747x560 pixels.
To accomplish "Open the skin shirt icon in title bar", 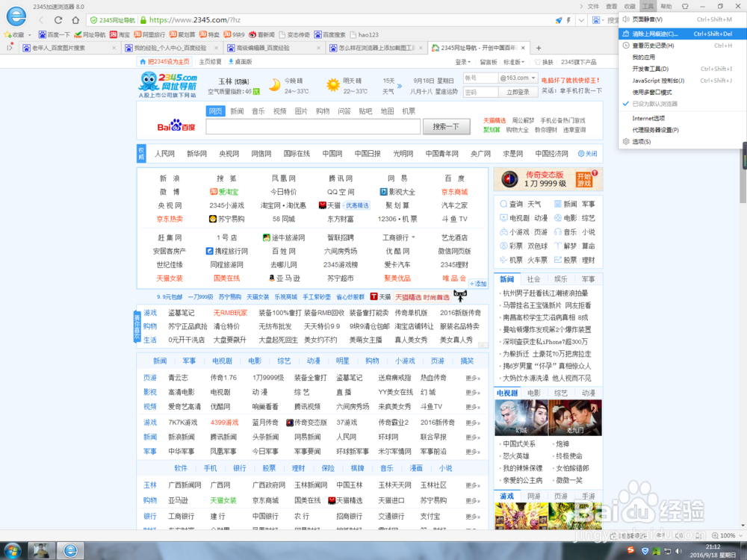I will click(685, 6).
